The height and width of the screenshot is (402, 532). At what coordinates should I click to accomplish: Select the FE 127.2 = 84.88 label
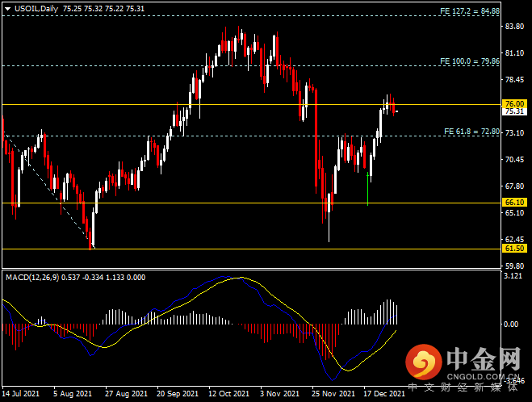470,11
